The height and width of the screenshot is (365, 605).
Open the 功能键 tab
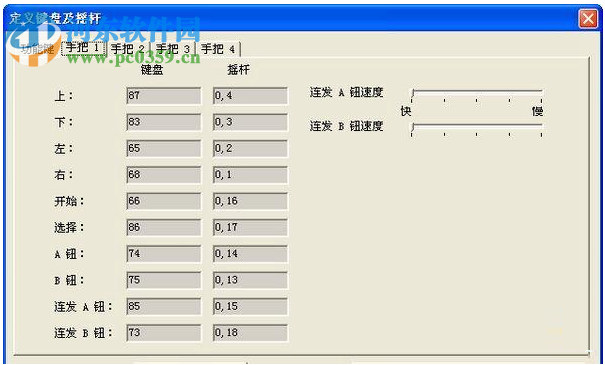pos(38,49)
